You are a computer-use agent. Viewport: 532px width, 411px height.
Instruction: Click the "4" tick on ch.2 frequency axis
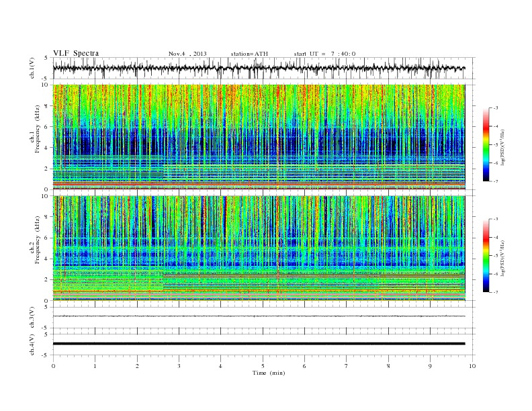click(x=46, y=259)
